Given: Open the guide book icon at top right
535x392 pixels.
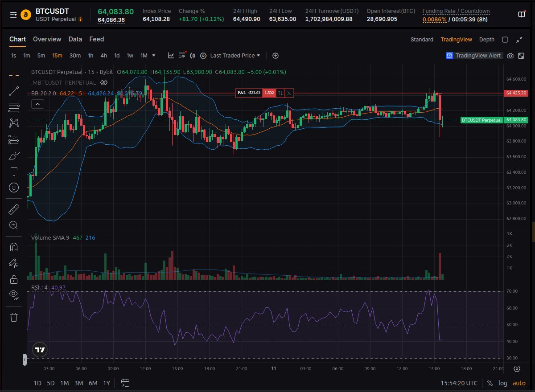Looking at the screenshot, I should click(522, 15).
